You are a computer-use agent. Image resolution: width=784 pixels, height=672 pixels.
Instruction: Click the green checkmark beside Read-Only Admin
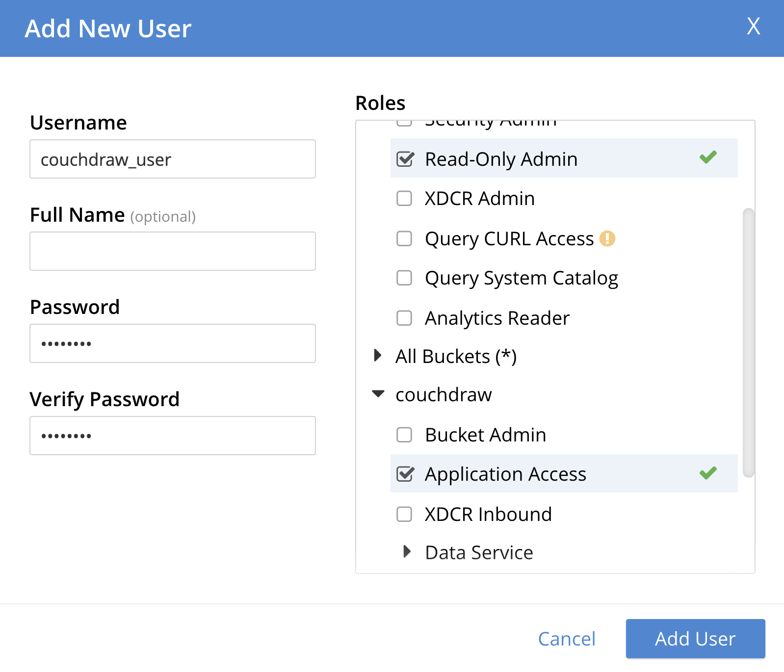point(708,157)
